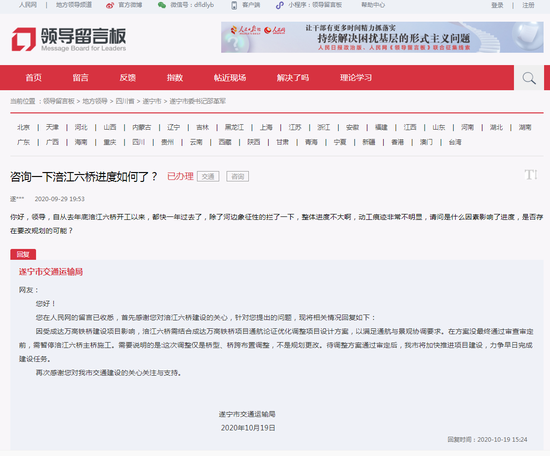Open the 反馈 navigation tab
This screenshot has height=456, width=550.
click(128, 78)
